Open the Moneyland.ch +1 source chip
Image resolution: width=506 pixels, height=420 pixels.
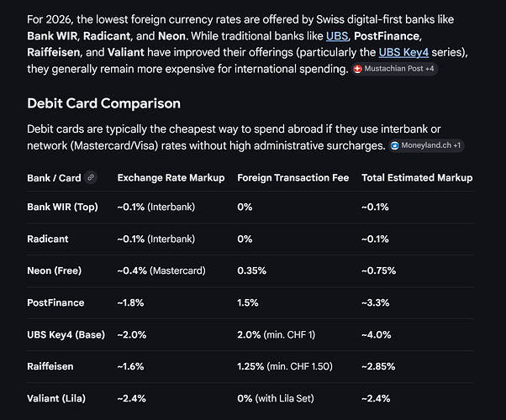click(427, 145)
